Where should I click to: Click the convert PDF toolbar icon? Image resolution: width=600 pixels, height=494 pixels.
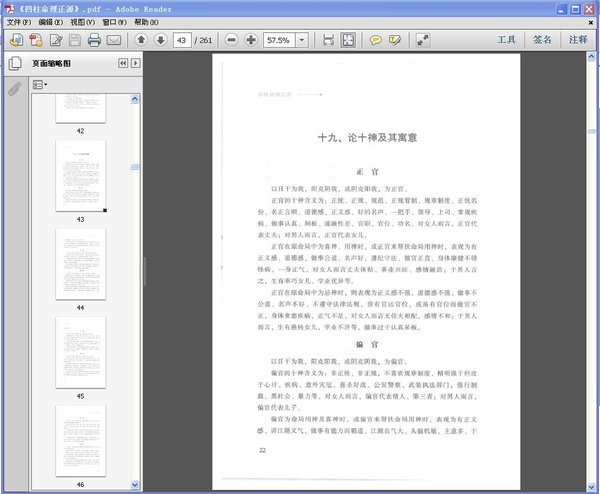[x=36, y=40]
